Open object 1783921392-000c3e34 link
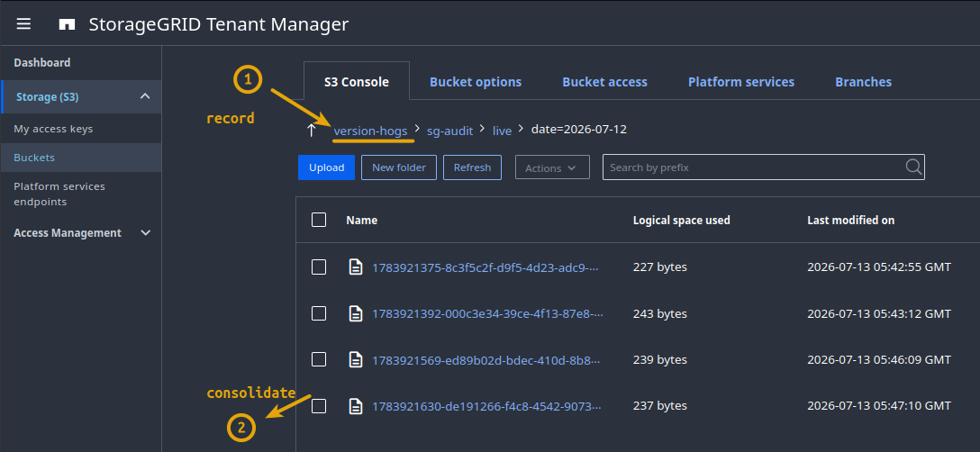The width and height of the screenshot is (980, 452). (x=487, y=314)
